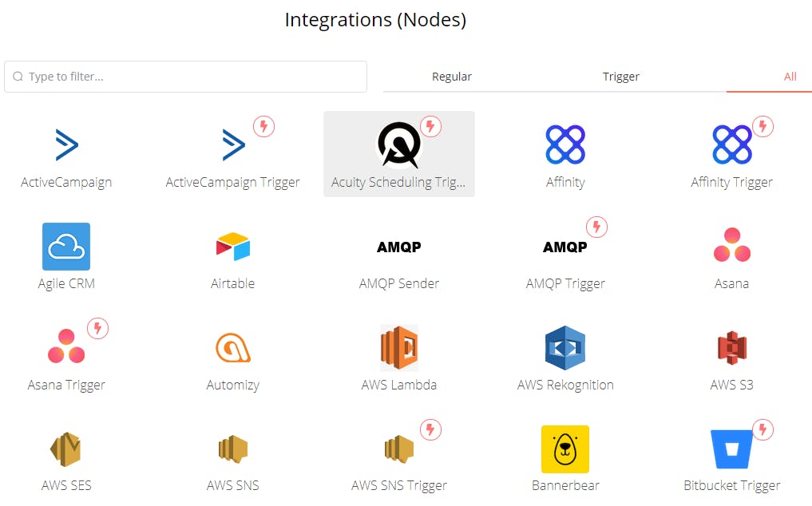The width and height of the screenshot is (812, 506).
Task: Click the ActiveCampaign node icon
Action: [66, 144]
